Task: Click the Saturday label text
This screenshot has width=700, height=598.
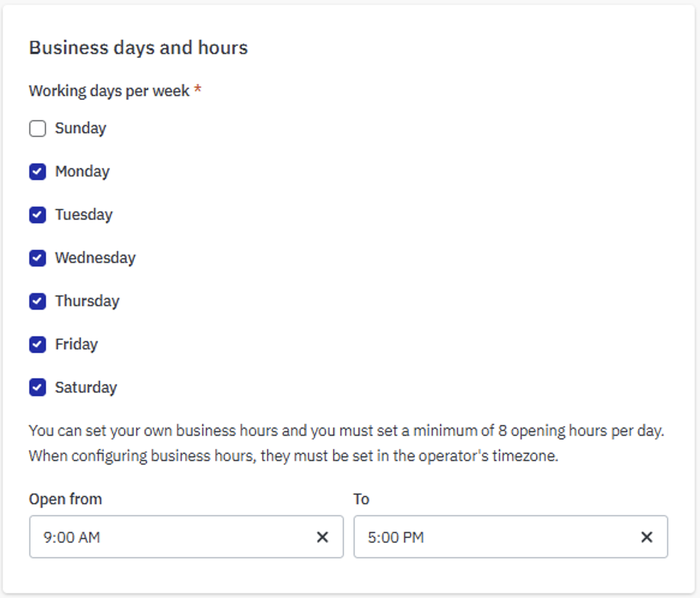Action: pos(86,387)
